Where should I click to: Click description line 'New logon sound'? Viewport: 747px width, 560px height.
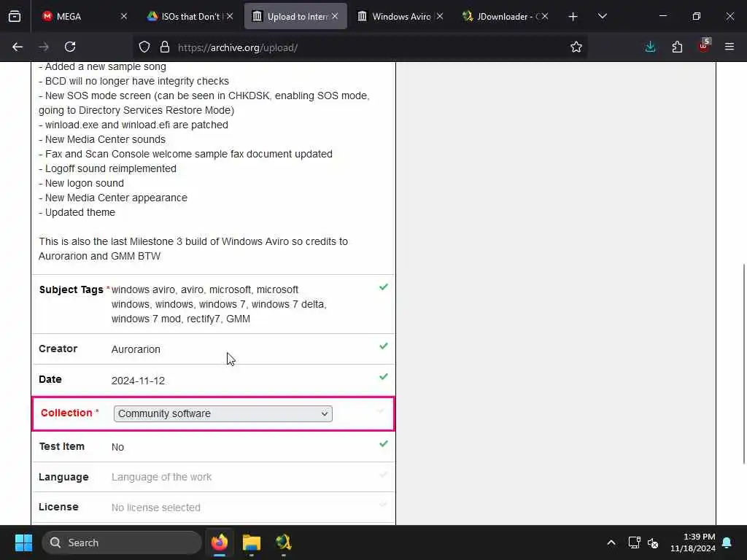tap(81, 183)
